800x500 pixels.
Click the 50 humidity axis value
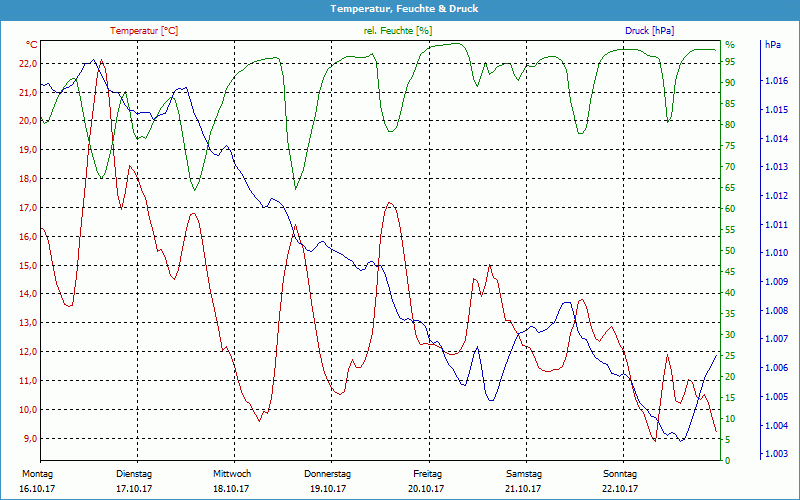730,251
